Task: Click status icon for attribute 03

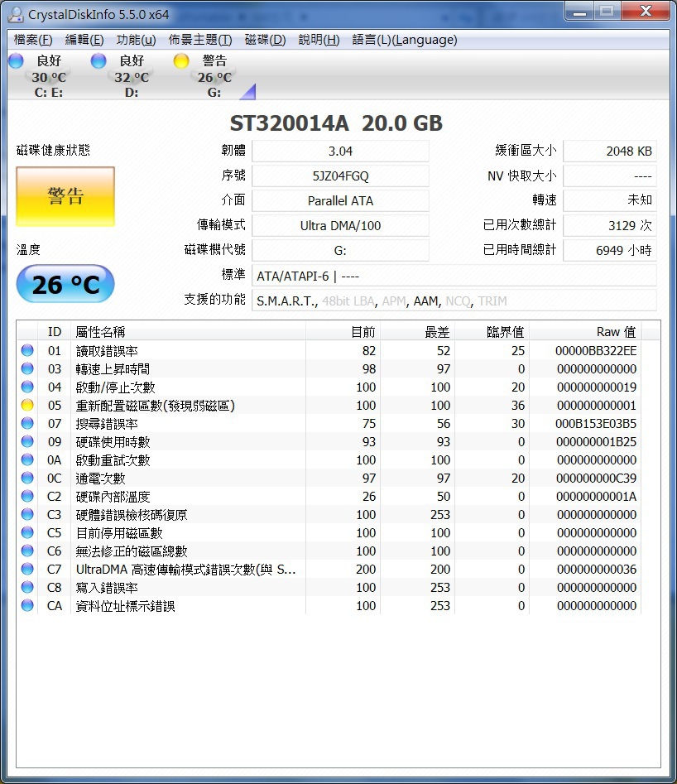Action: click(27, 368)
